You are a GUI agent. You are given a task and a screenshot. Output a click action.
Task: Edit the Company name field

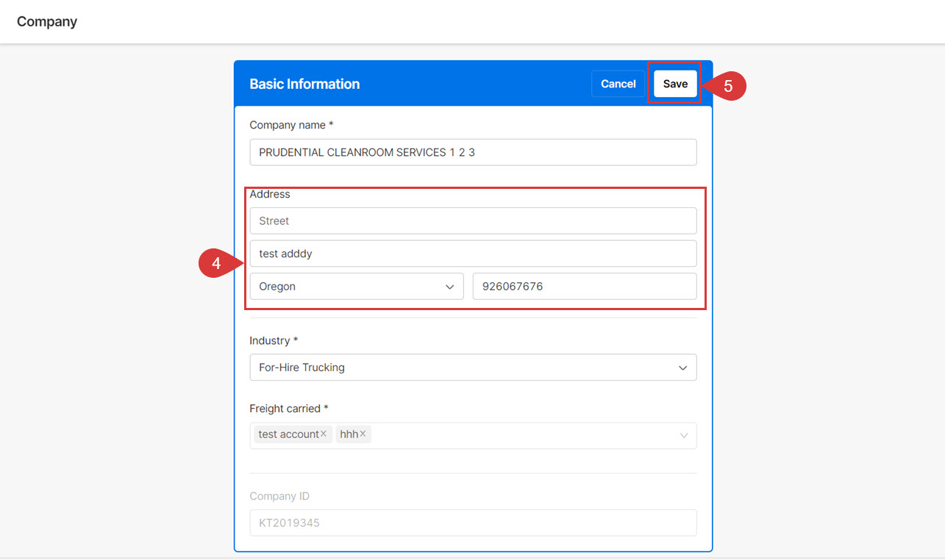click(473, 152)
